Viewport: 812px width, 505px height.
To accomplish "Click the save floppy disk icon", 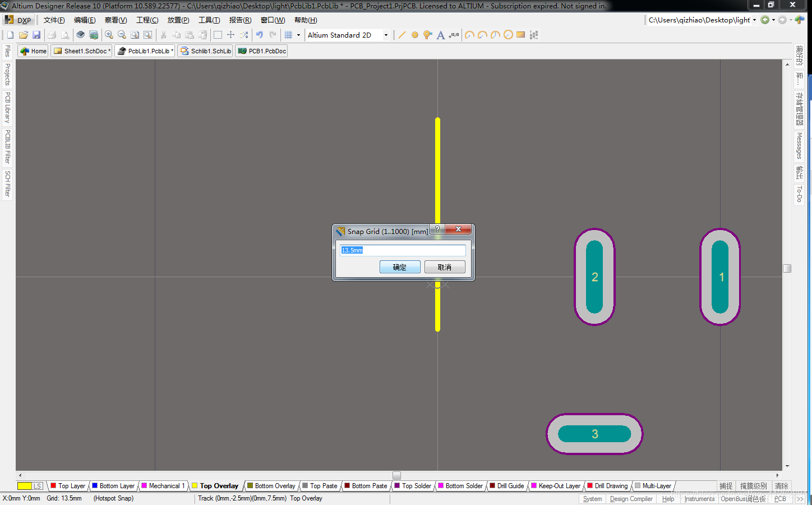I will click(36, 35).
